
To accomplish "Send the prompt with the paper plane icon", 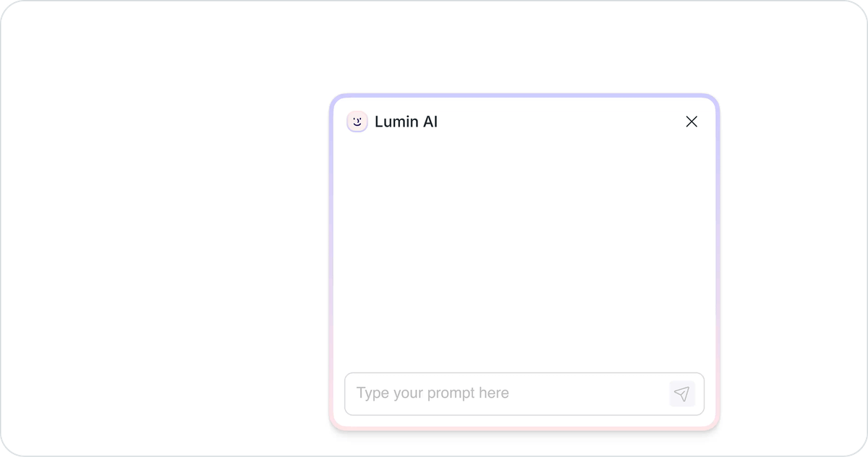I will click(x=681, y=394).
